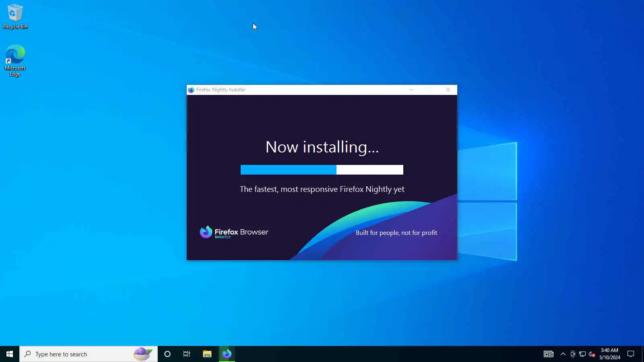The image size is (644, 362).
Task: Click the taskbar search box
Action: point(89,354)
